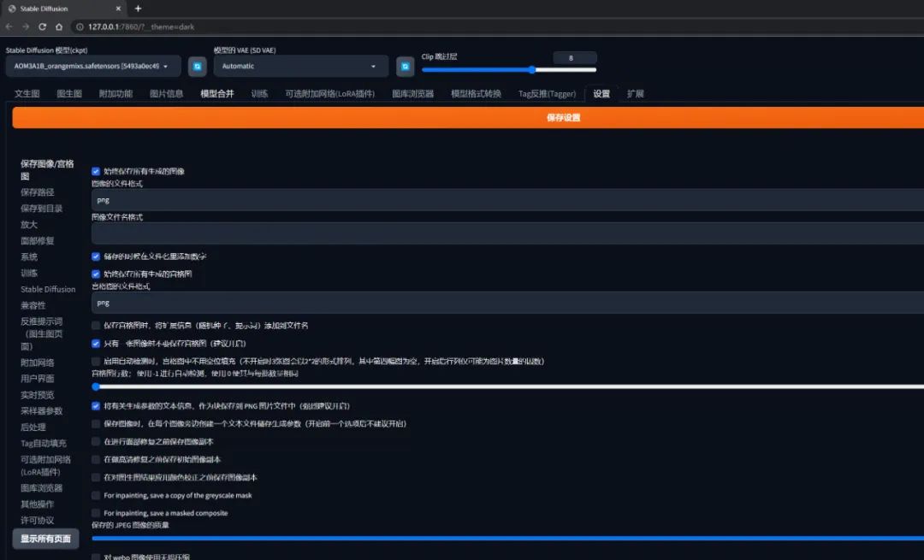The image size is (924, 560).
Task: Enable save a copy of the greyscale mask
Action: pos(96,496)
